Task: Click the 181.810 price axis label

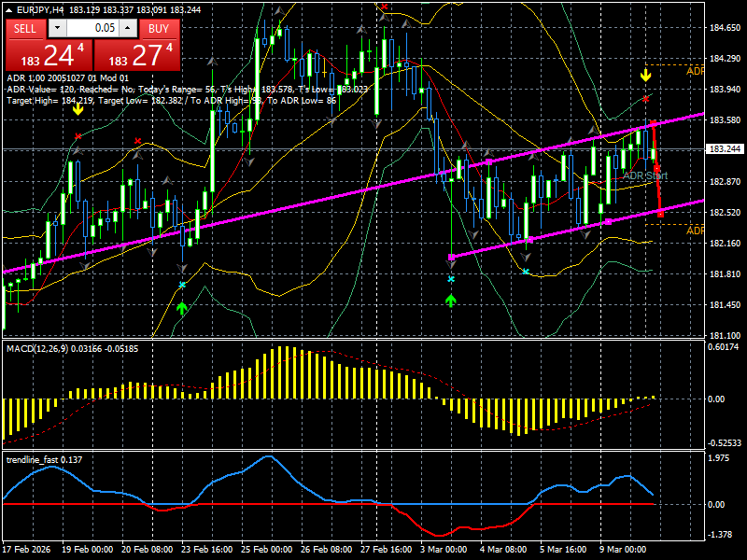Action: coord(726,273)
